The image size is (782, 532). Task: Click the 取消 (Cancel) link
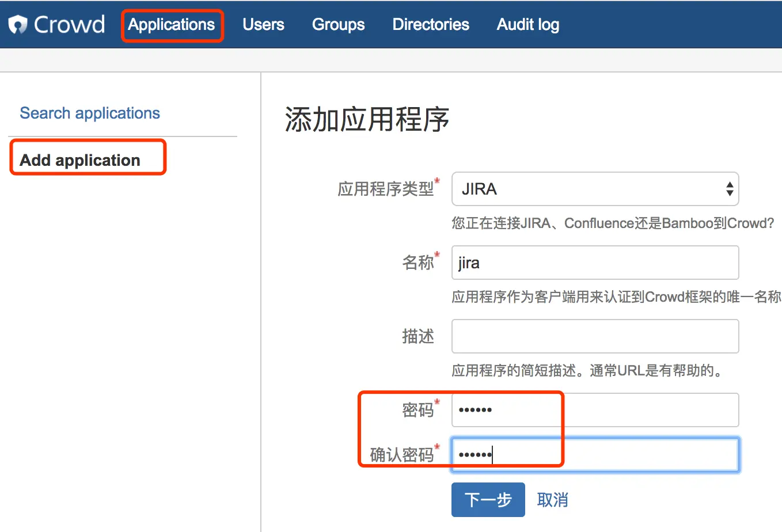(x=552, y=500)
